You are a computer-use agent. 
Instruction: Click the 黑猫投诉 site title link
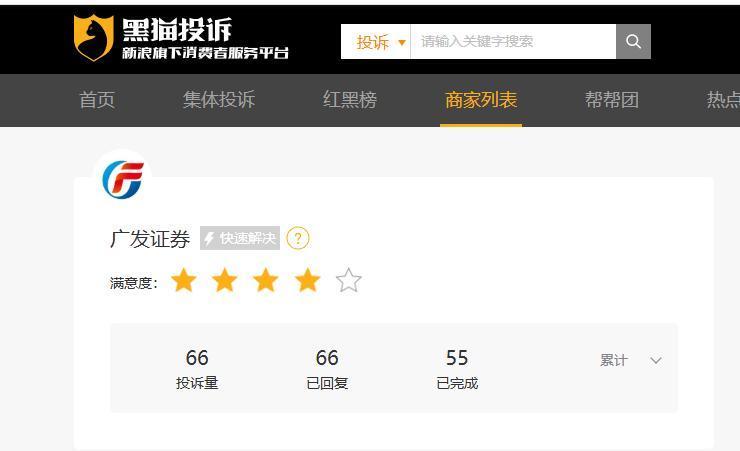[x=177, y=30]
